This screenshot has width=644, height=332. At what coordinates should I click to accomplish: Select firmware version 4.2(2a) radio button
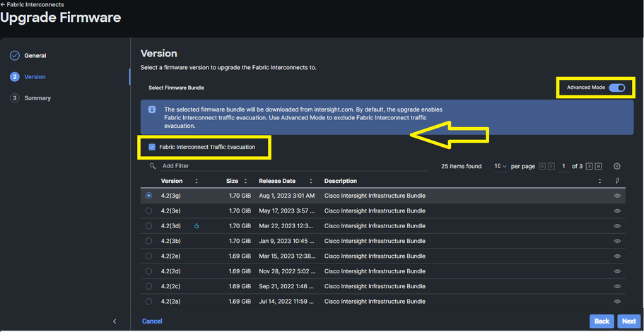point(148,301)
